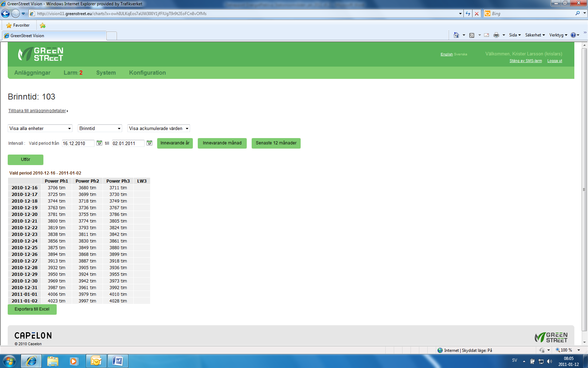Screen dimensions: 588x368
Task: Open the Larm: 2 menu
Action: (73, 73)
